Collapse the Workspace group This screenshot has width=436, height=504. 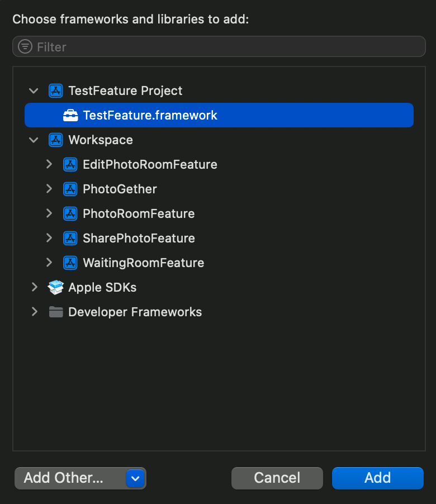(34, 140)
